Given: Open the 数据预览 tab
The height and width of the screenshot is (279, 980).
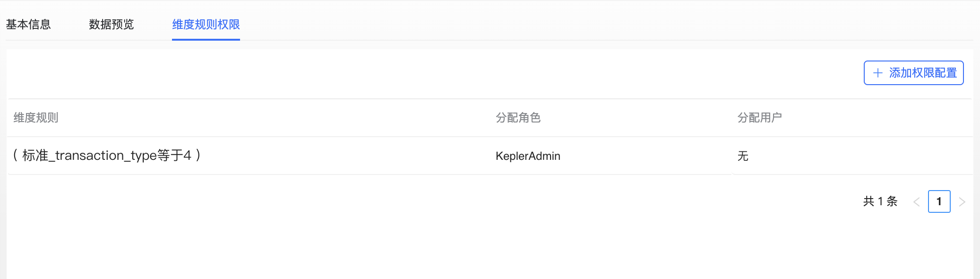Looking at the screenshot, I should [x=112, y=25].
